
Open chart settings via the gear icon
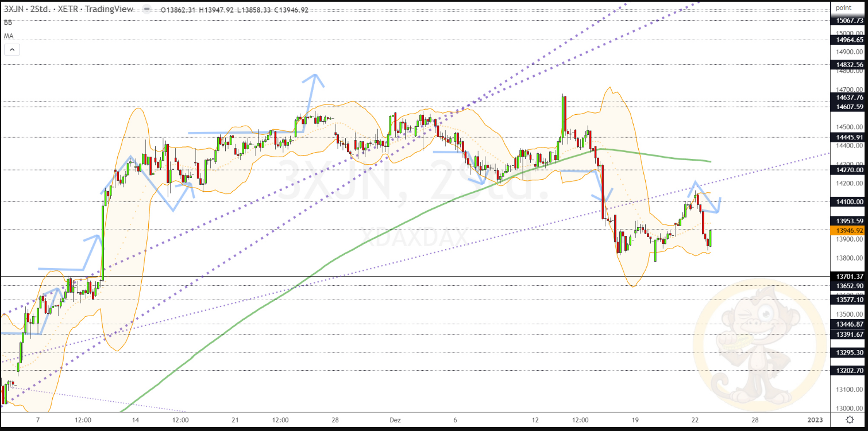pyautogui.click(x=850, y=420)
